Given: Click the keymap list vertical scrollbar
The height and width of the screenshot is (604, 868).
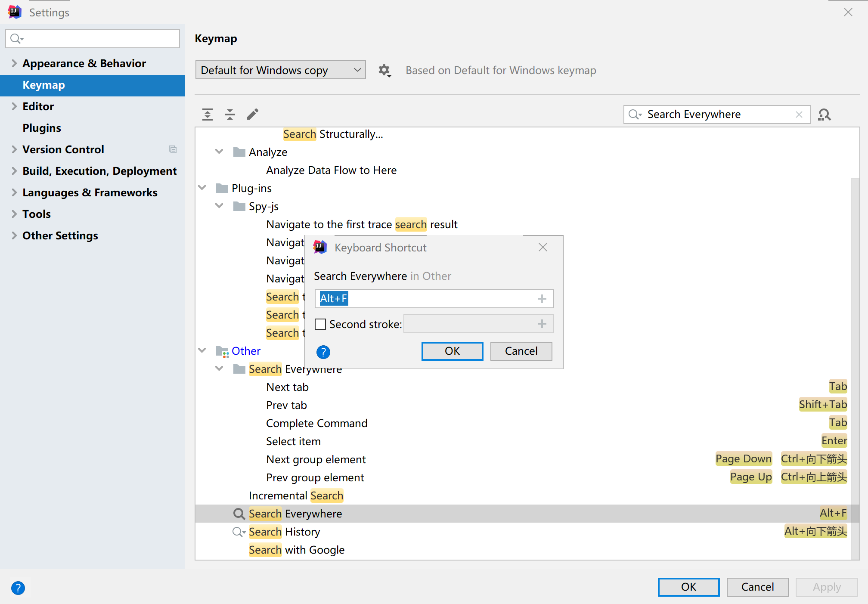Looking at the screenshot, I should point(855,344).
